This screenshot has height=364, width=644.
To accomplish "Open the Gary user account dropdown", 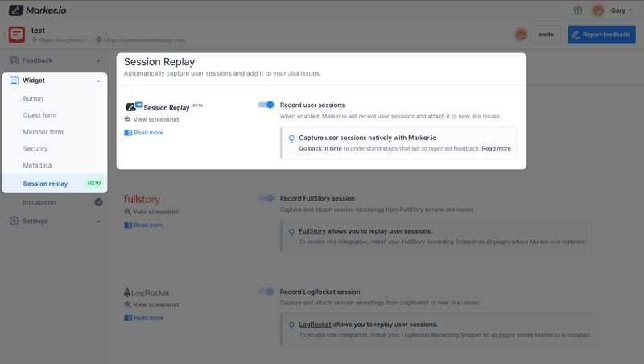I will pyautogui.click(x=616, y=10).
